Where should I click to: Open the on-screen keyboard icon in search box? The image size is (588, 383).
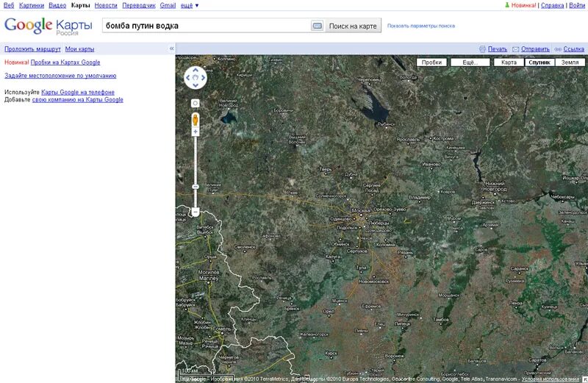318,26
